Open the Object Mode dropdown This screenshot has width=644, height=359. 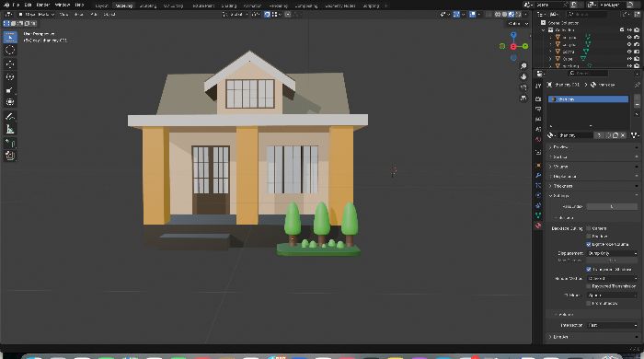(37, 15)
